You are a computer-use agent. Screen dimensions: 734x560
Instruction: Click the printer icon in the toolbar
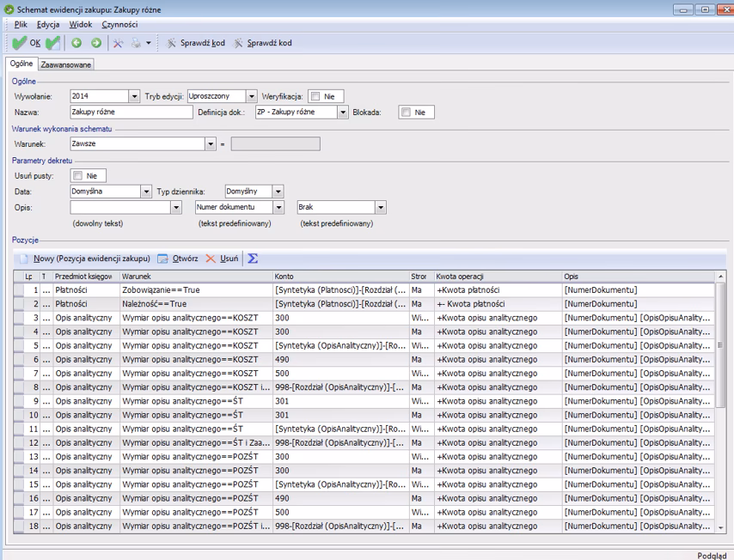coord(136,43)
